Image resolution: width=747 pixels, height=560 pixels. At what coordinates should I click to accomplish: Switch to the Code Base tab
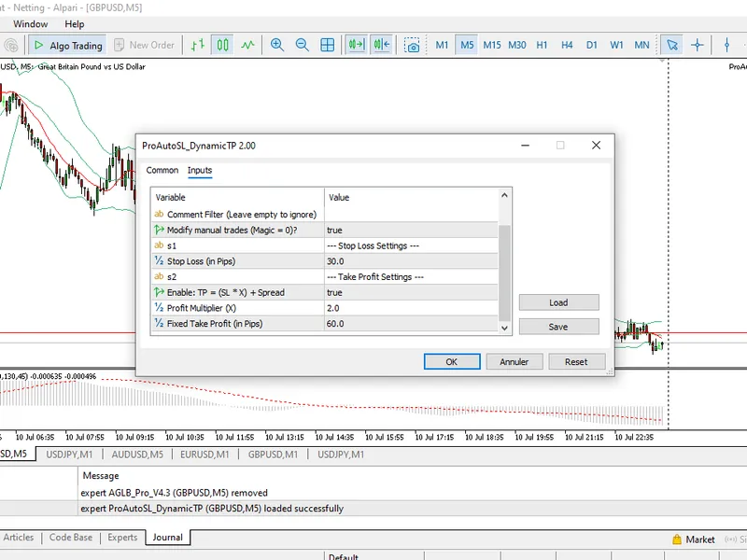click(71, 538)
